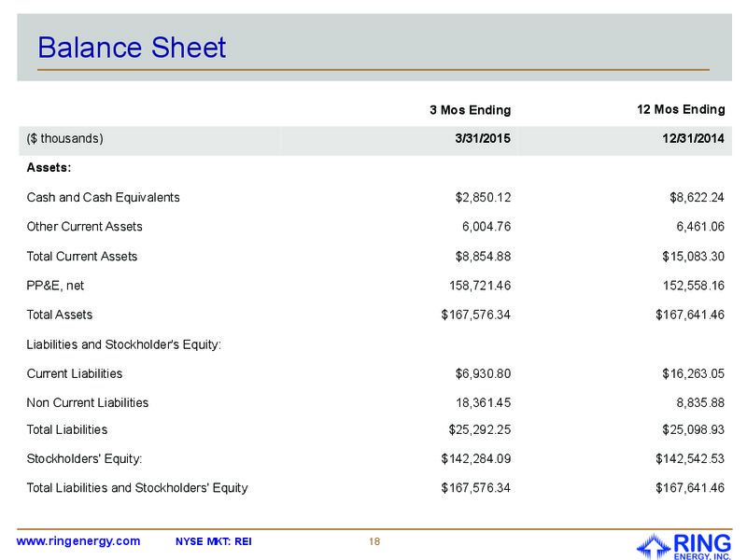Screen dimensions: 747x560
Task: Click the $167,641.46 Total Assets value
Action: point(690,315)
